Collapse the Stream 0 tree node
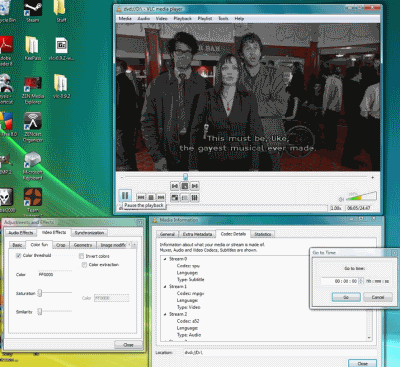400x368 pixels. (165, 259)
